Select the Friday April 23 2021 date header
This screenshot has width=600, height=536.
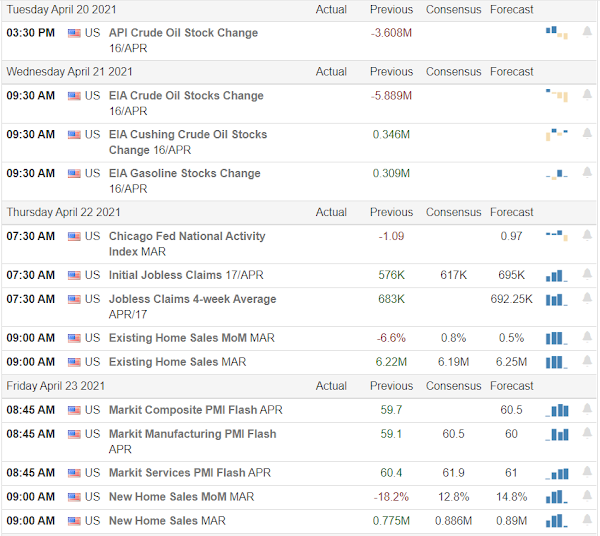55,386
